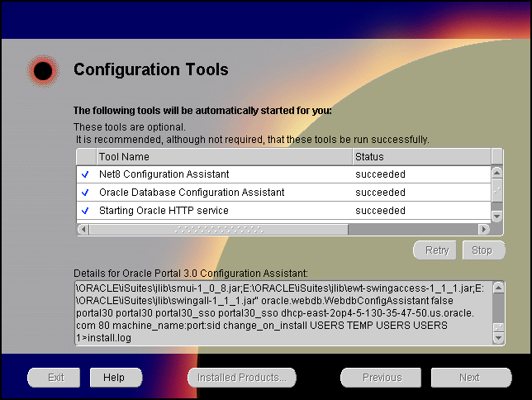Open Installed Products list
Viewport: 532px width, 400px height.
click(x=242, y=377)
